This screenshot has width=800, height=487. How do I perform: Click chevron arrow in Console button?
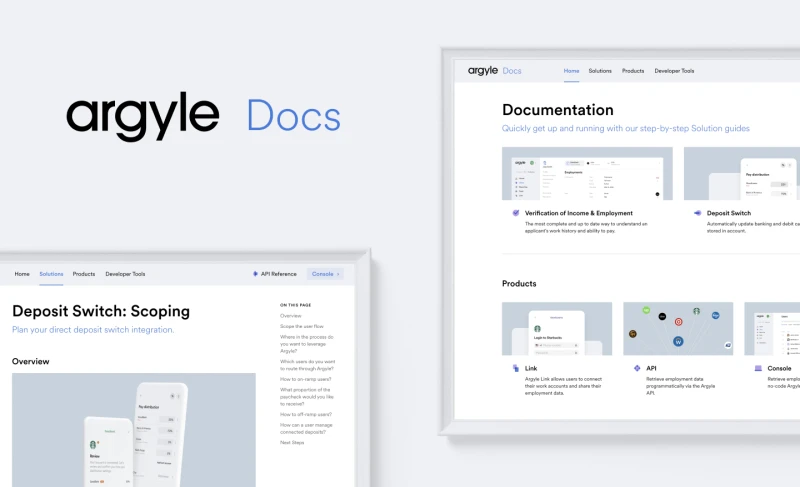tap(338, 274)
